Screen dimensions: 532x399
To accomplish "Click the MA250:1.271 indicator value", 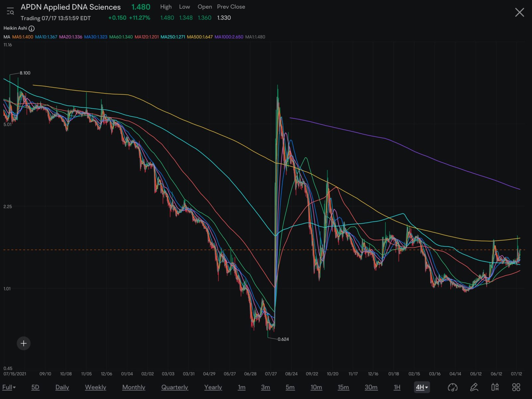I will 173,37.
